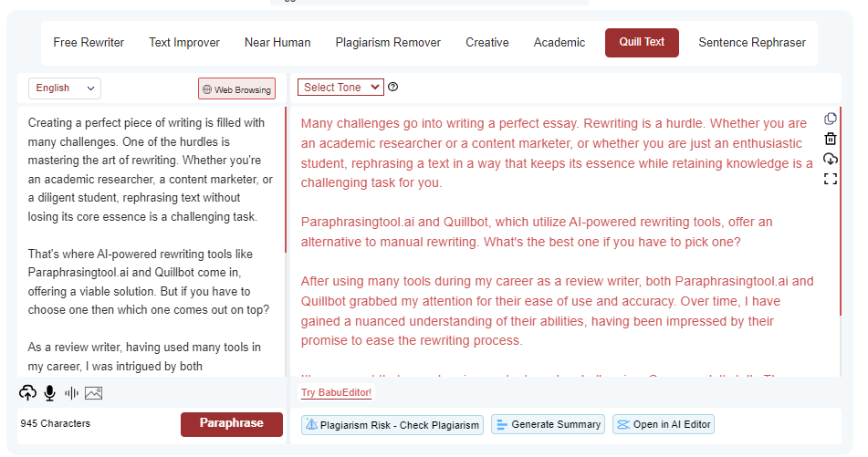Upload a file with the cloud upload icon
This screenshot has height=457, width=868.
[x=27, y=393]
